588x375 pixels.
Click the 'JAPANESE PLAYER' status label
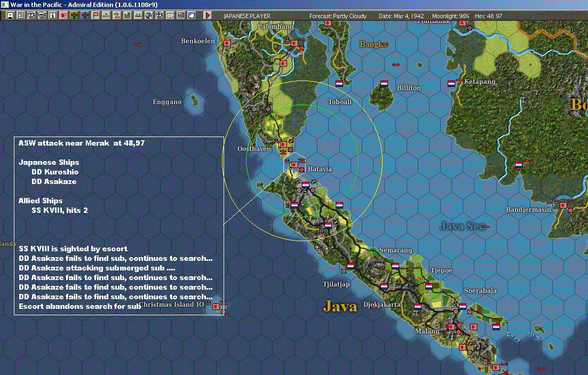[247, 16]
